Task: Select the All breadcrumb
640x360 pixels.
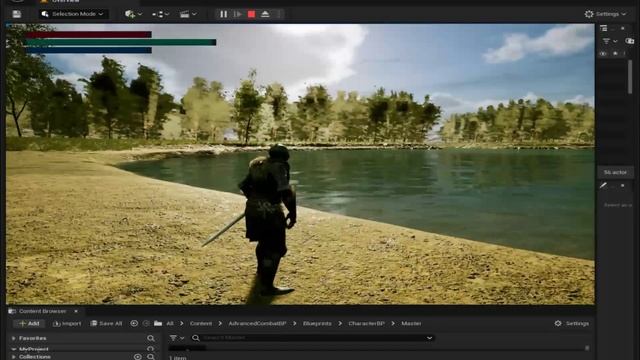Action: coord(170,323)
